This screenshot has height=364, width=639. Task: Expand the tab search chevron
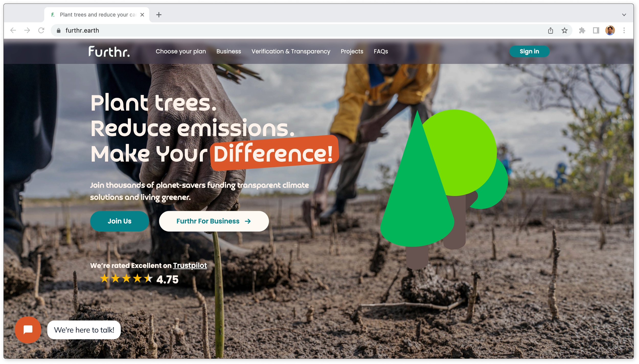(624, 15)
